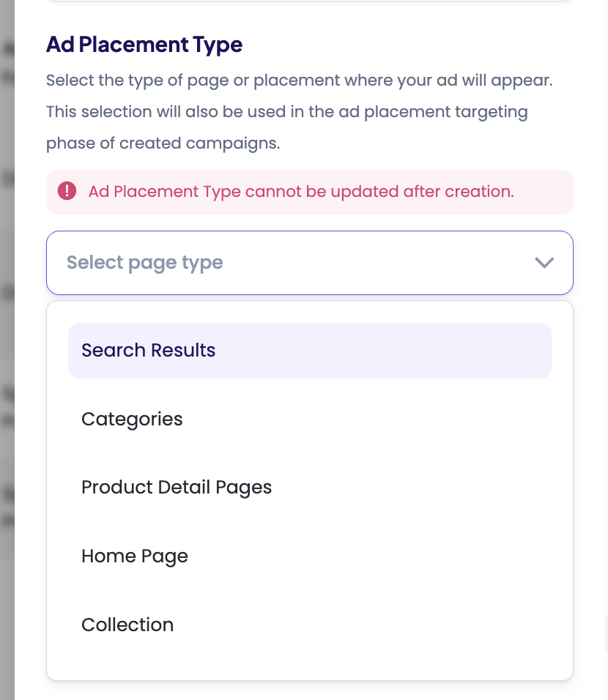
Task: Click the chevron arrow in page type field
Action: tap(544, 263)
